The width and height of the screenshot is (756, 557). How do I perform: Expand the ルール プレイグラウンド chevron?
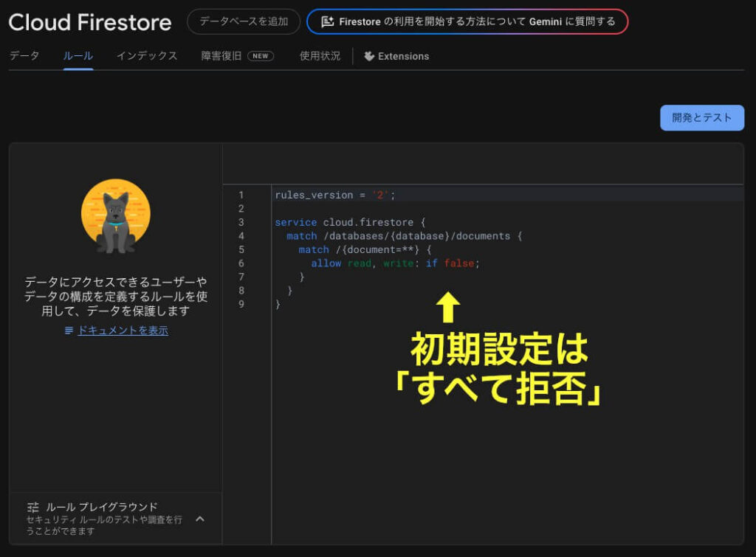[200, 519]
